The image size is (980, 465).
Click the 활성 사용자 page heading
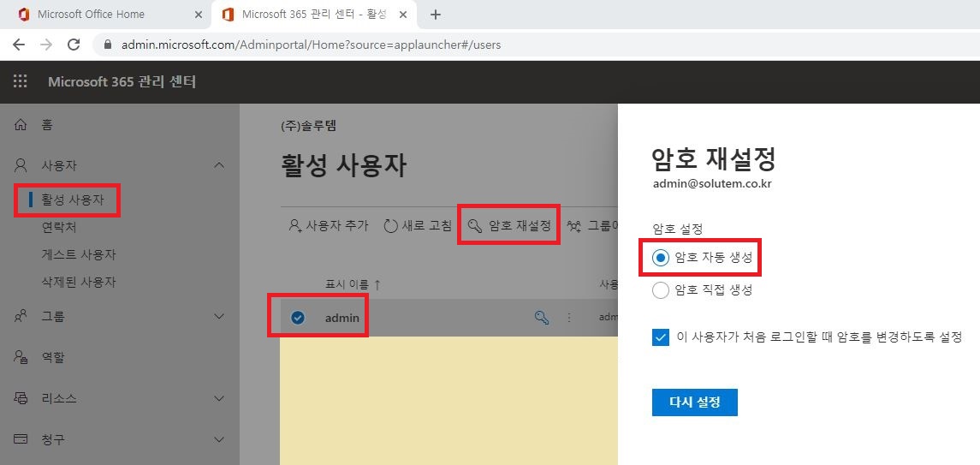[x=344, y=166]
